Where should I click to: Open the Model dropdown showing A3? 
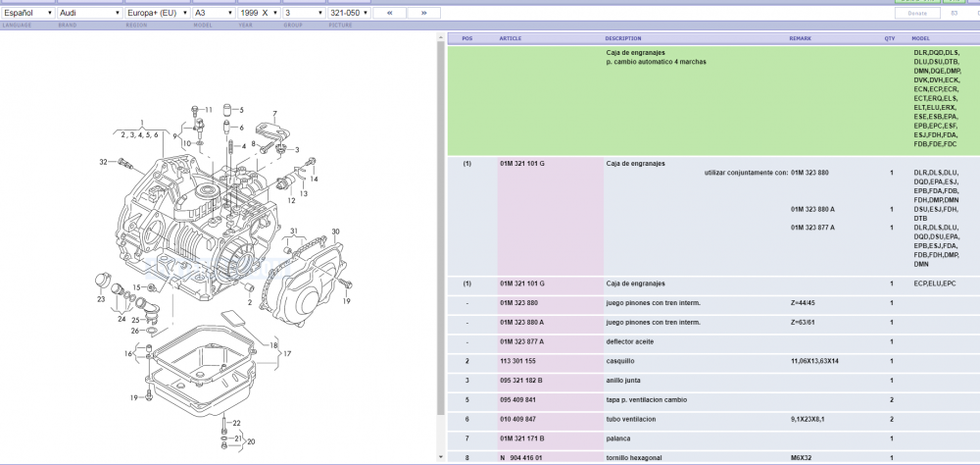coord(214,13)
